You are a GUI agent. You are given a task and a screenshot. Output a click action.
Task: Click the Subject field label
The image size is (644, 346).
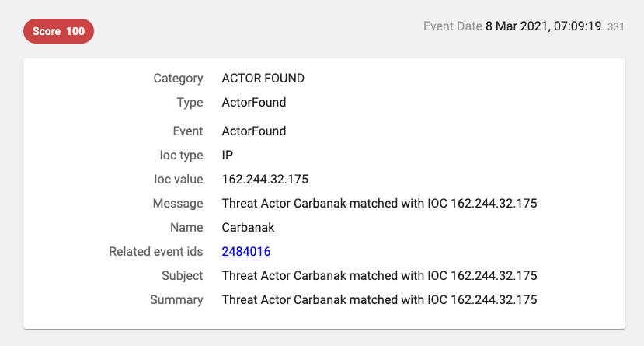click(183, 276)
